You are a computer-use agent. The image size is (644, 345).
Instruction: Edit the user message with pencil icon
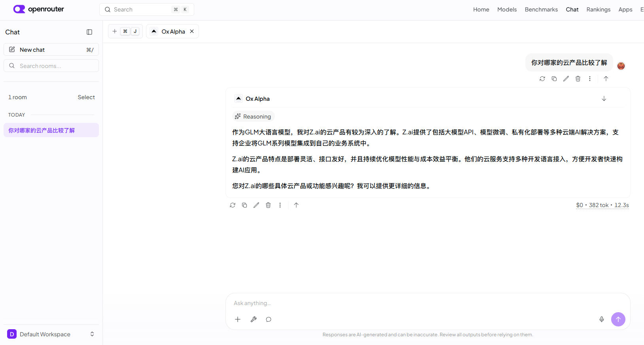click(x=566, y=79)
